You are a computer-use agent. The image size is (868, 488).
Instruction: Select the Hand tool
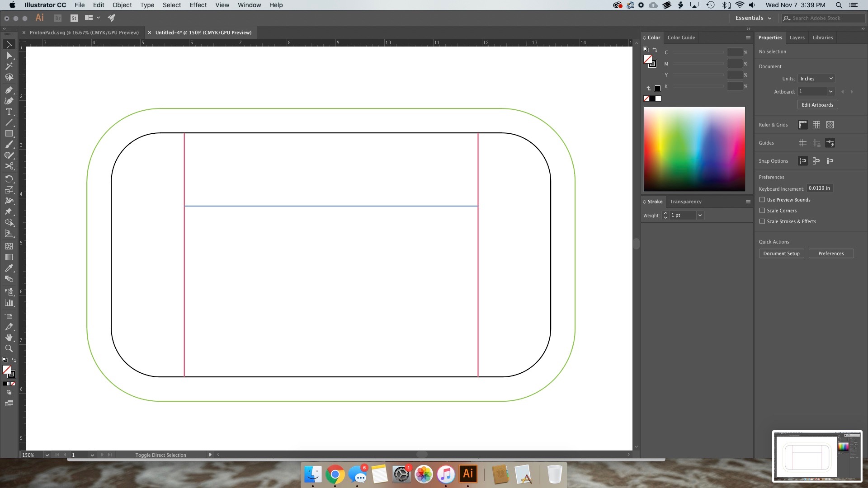point(9,338)
